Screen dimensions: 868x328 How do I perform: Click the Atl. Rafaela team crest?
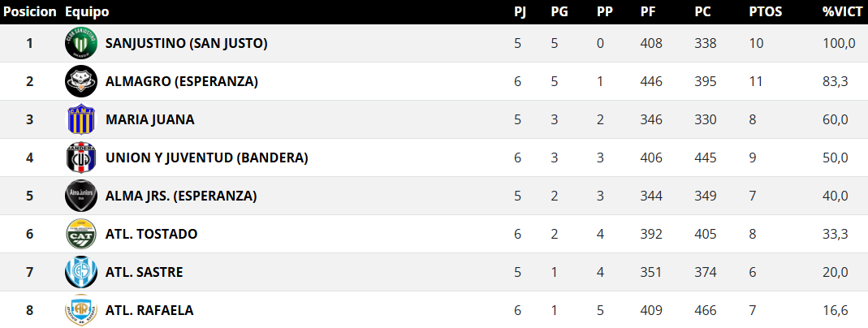tap(81, 310)
